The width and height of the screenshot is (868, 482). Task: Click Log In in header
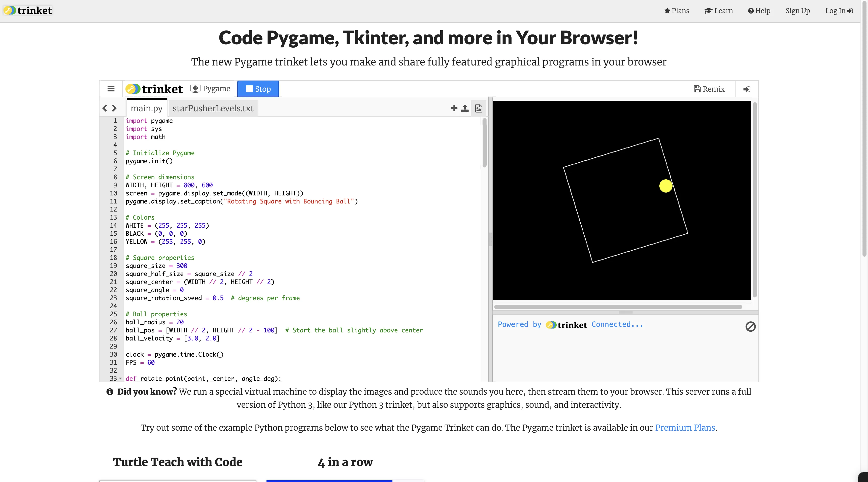[x=839, y=11]
